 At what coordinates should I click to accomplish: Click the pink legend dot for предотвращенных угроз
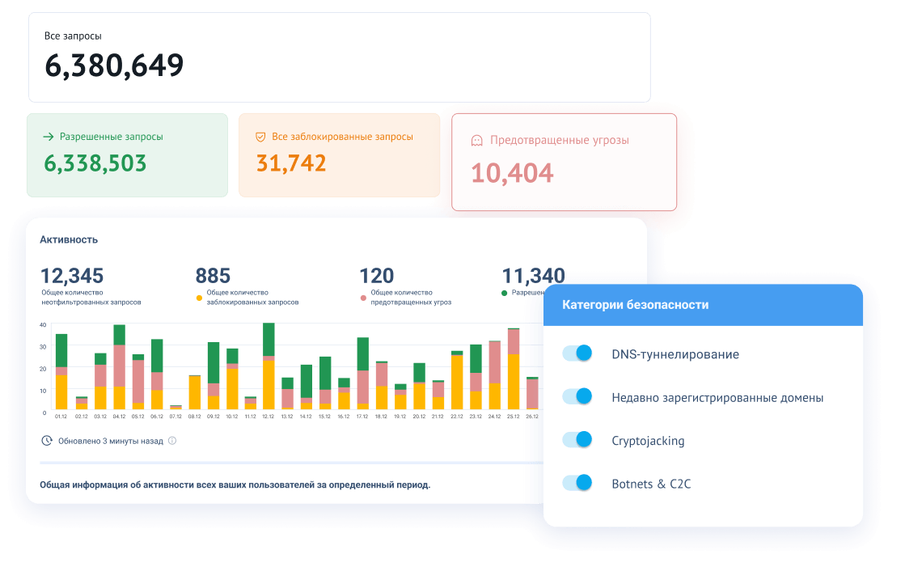point(363,298)
